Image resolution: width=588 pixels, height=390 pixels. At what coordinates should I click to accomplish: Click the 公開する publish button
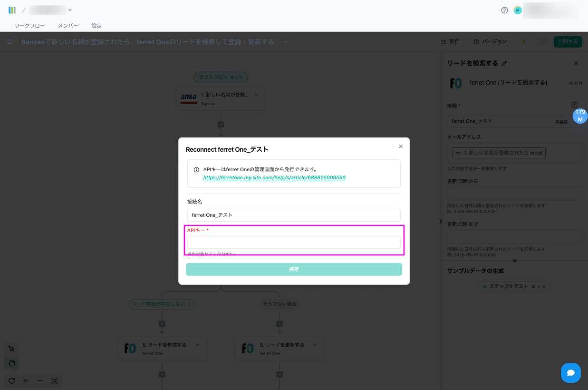click(568, 41)
